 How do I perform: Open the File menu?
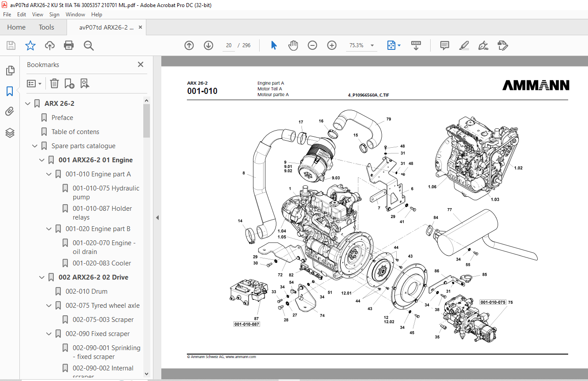7,15
